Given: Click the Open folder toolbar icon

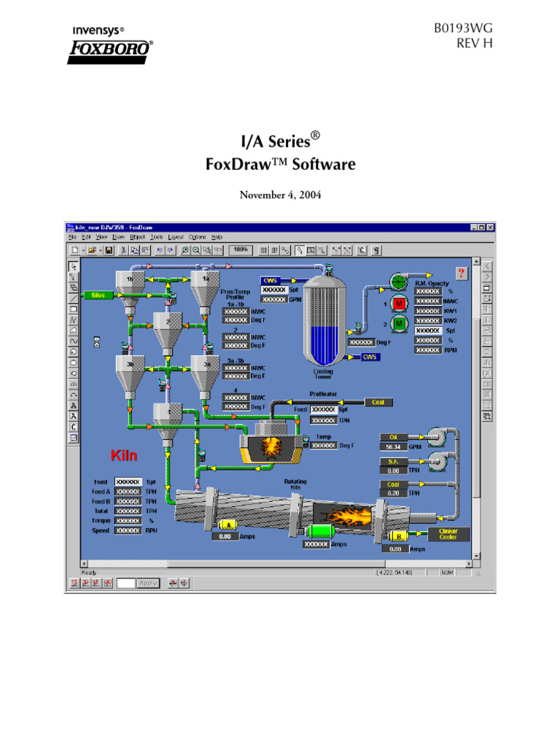Looking at the screenshot, I should [x=92, y=249].
